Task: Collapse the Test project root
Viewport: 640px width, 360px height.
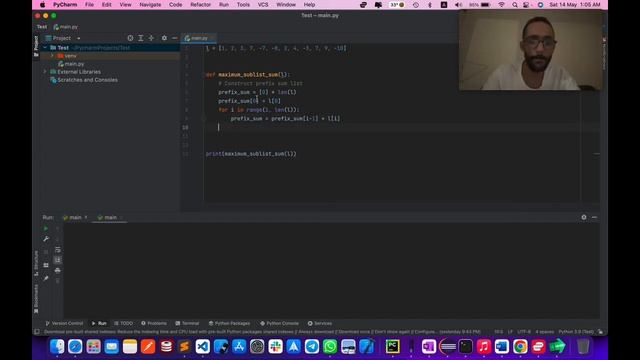Action: [x=45, y=48]
